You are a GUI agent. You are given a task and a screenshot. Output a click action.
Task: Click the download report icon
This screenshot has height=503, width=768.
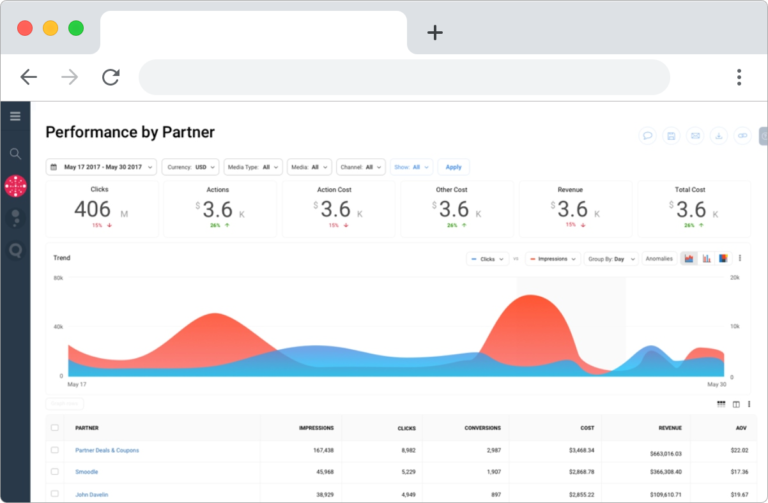pos(719,136)
